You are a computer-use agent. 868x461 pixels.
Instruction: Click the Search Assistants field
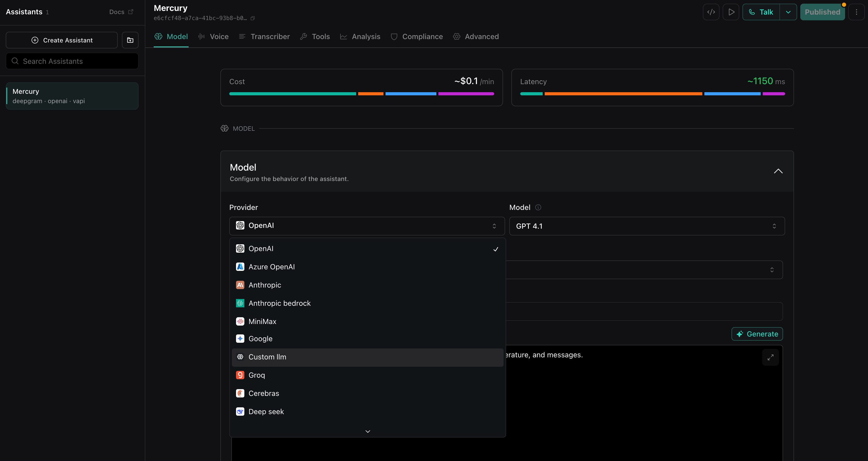click(72, 61)
